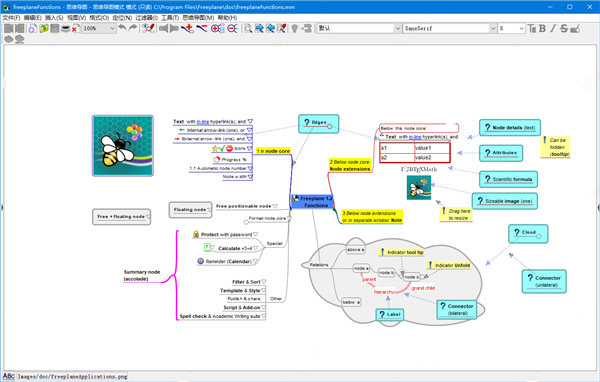Viewport: 600px width, 382px height.
Task: Click the magnifier find icon
Action: (x=248, y=28)
